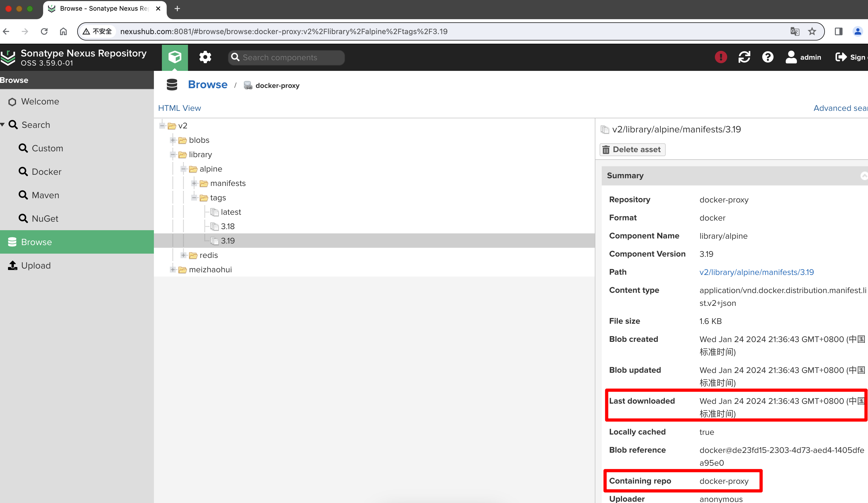Image resolution: width=868 pixels, height=503 pixels.
Task: Select the blobs folder label
Action: click(x=199, y=140)
